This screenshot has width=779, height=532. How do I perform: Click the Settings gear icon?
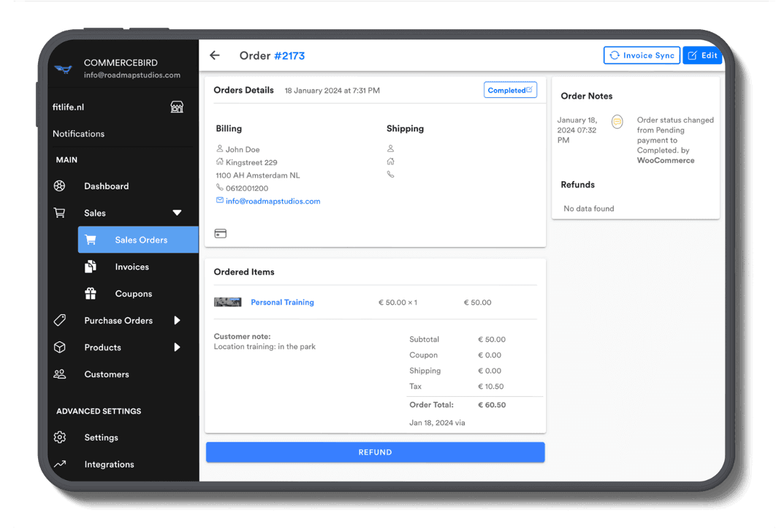click(x=60, y=437)
